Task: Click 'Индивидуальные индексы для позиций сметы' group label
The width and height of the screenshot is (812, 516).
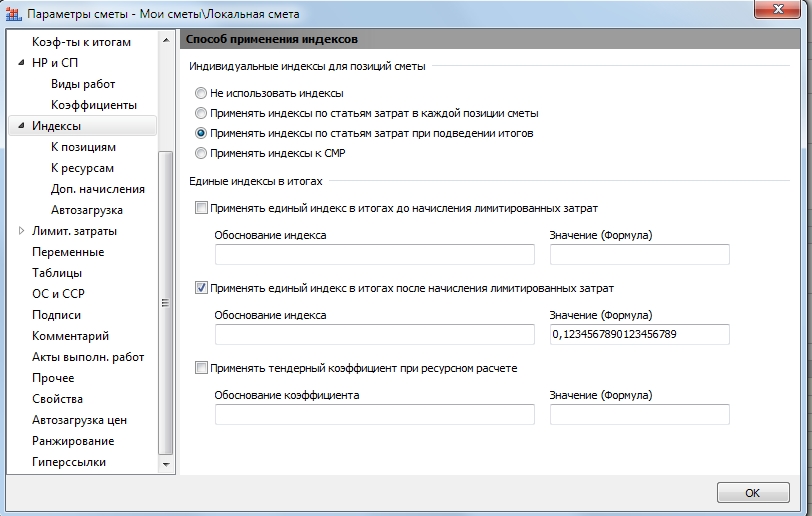Action: coord(307,66)
